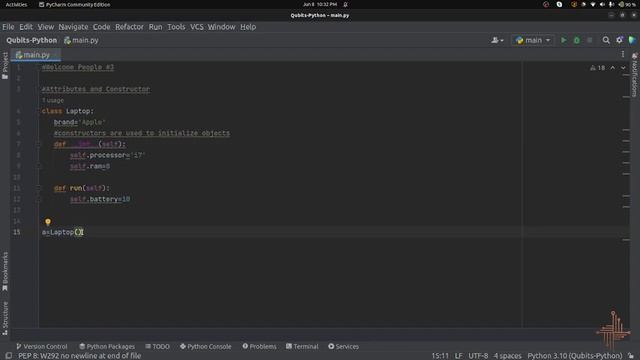Click the a=Laptop() code line

tap(63, 232)
